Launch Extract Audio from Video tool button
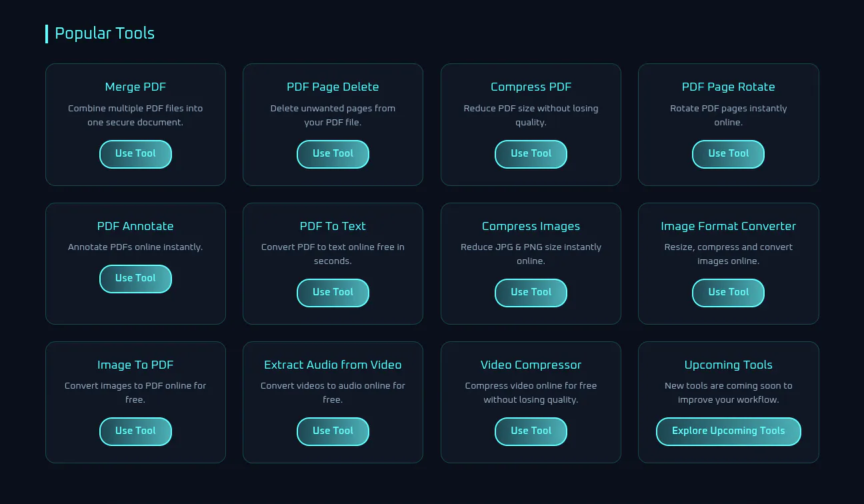864x504 pixels. 333,431
